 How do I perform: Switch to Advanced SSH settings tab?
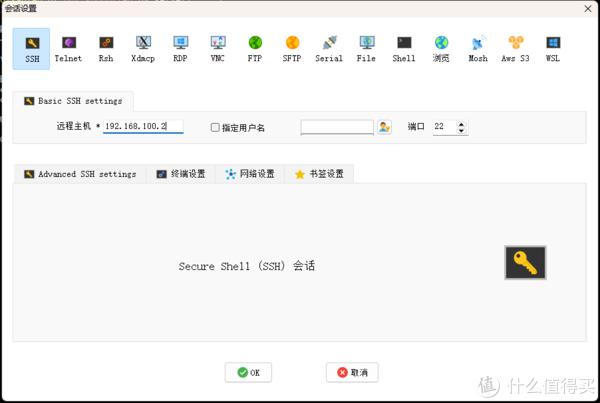[80, 174]
